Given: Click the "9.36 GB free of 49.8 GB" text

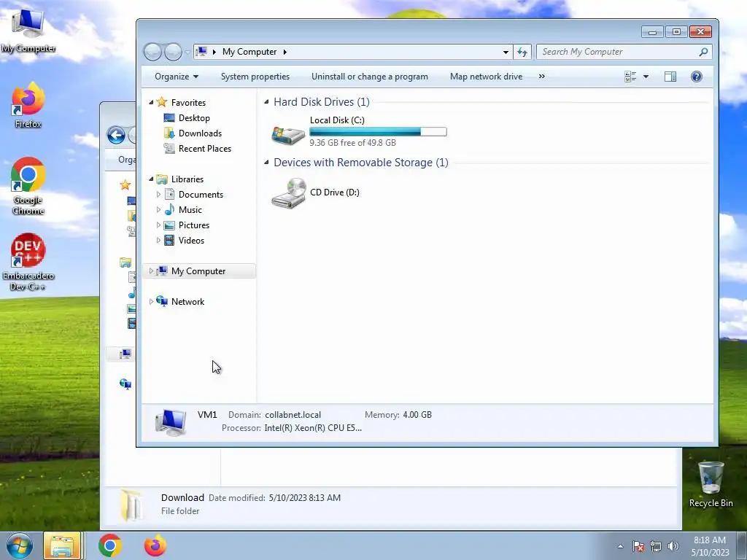Looking at the screenshot, I should pos(352,143).
